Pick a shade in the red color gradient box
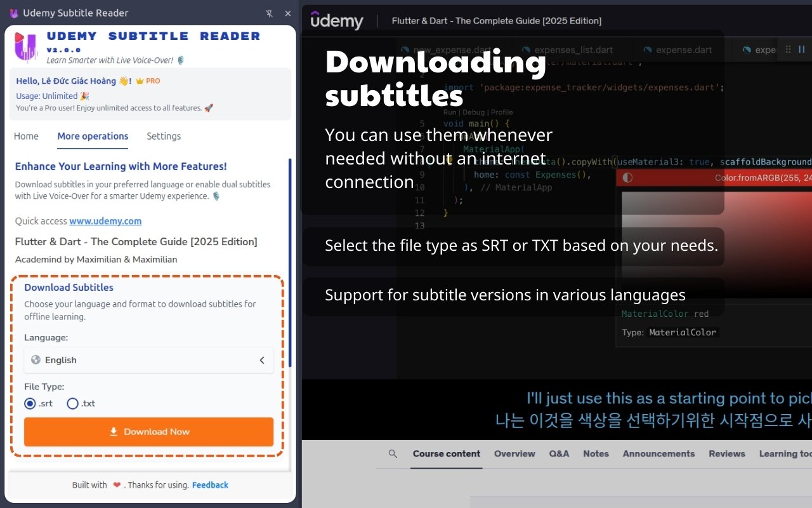The image size is (812, 508). 717,244
